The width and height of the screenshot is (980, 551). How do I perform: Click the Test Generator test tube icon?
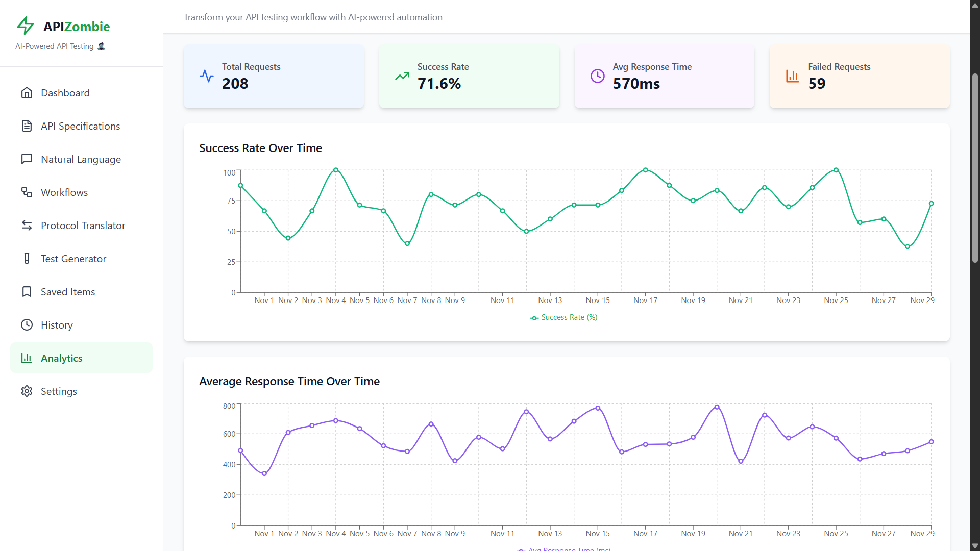click(x=27, y=259)
